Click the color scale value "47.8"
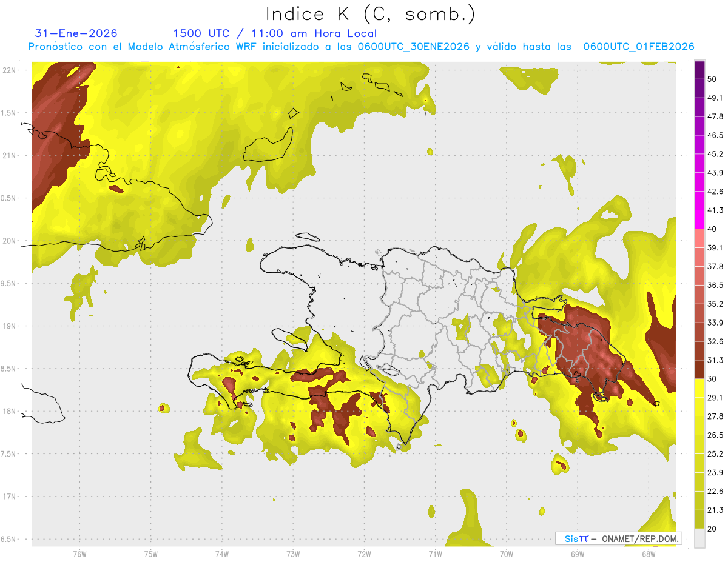 [x=716, y=116]
